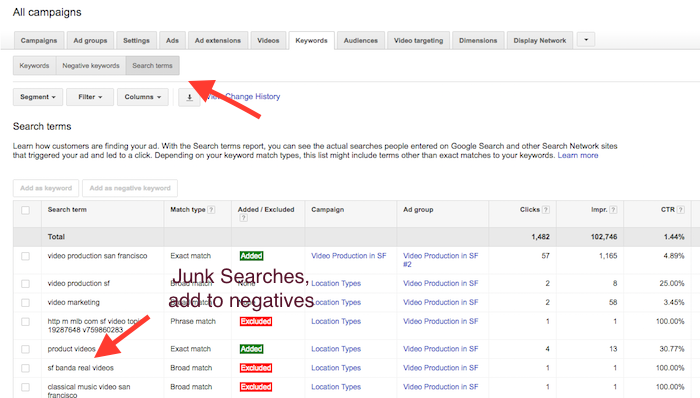Download the search terms report
Image resolution: width=700 pixels, height=398 pixels.
click(189, 97)
